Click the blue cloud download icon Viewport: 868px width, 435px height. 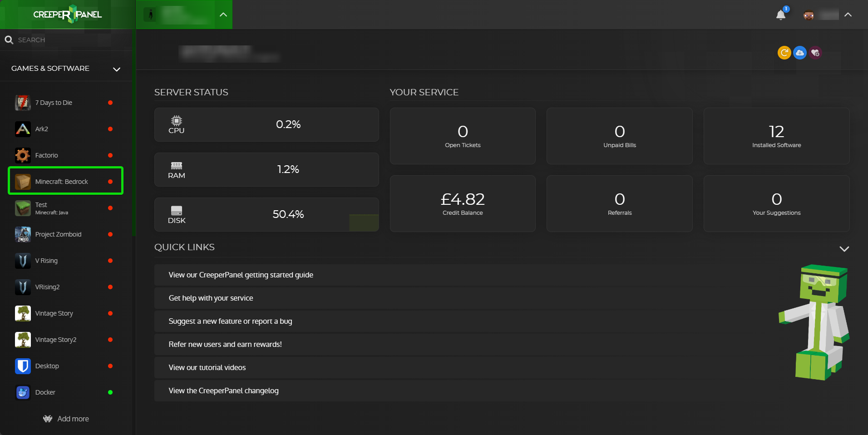800,53
